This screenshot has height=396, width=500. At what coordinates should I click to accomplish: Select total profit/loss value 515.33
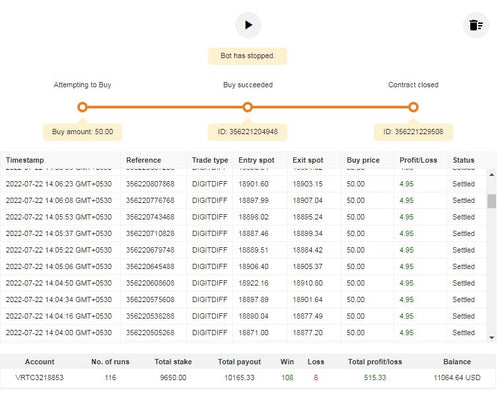tap(375, 378)
